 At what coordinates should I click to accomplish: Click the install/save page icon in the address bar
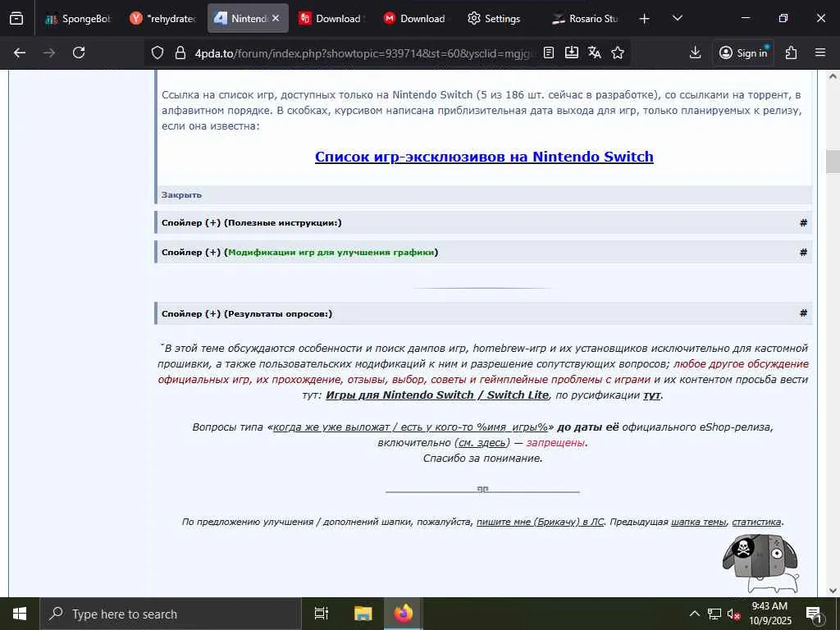pyautogui.click(x=572, y=52)
